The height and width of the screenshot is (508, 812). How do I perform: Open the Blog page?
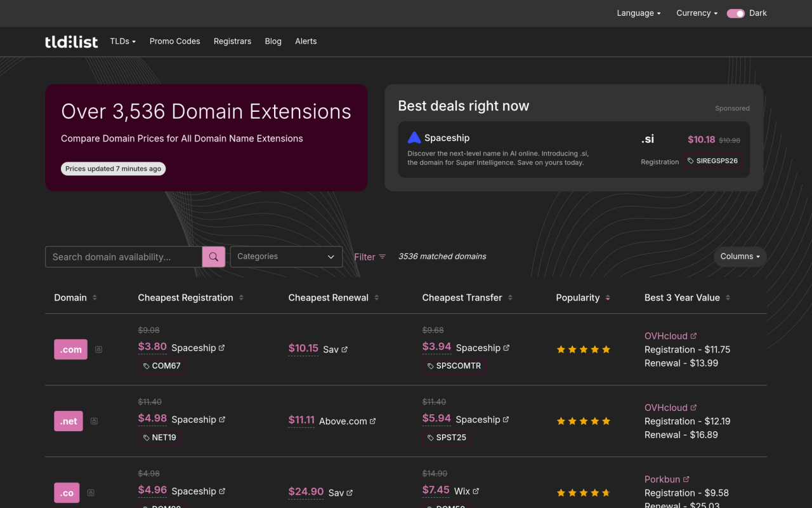click(x=273, y=41)
